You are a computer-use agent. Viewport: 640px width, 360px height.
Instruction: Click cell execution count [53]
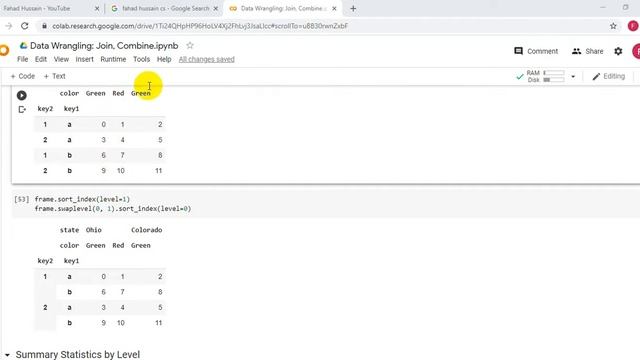tap(22, 199)
